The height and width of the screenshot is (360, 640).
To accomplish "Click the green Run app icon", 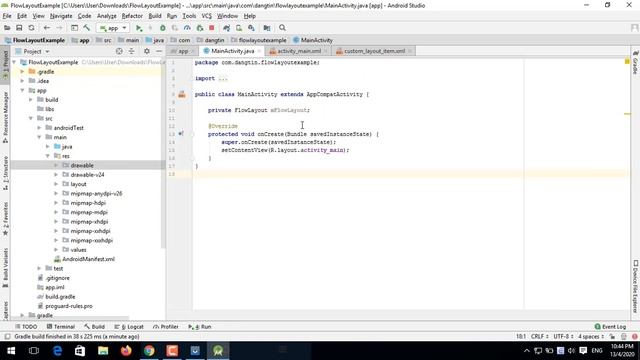I will click(139, 28).
